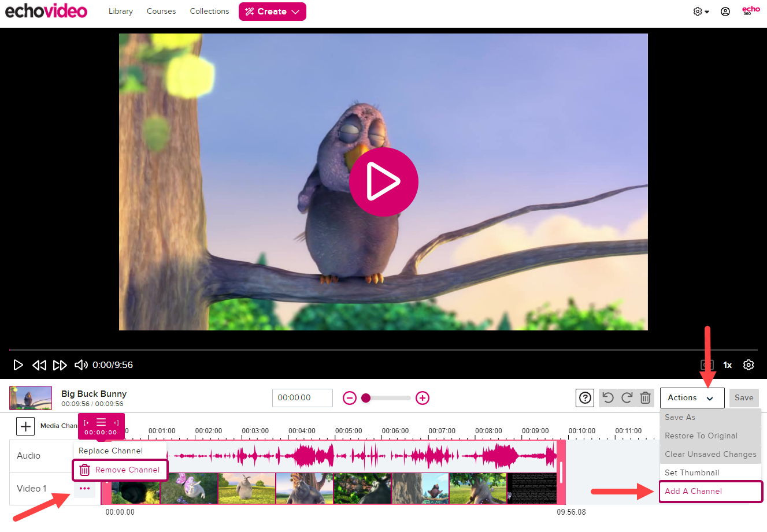Play the video from the player bar
Viewport: 767px width, 532px height.
point(18,365)
